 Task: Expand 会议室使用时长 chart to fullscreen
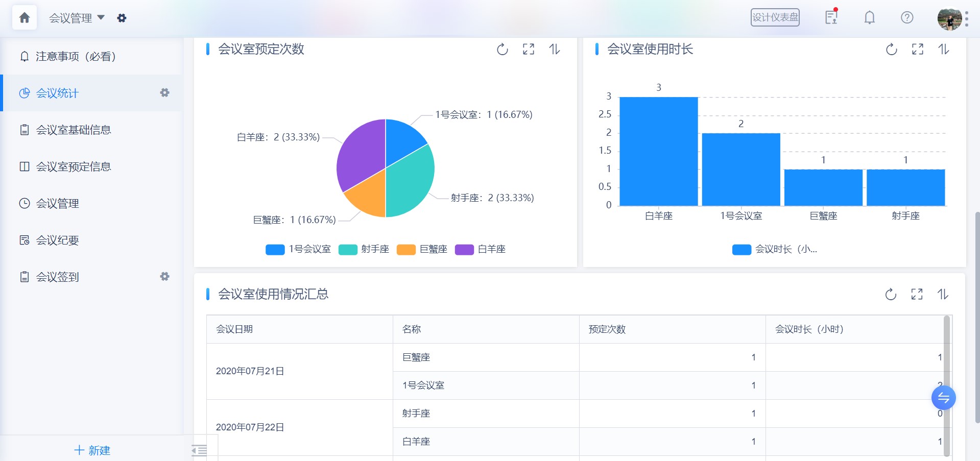pyautogui.click(x=918, y=49)
